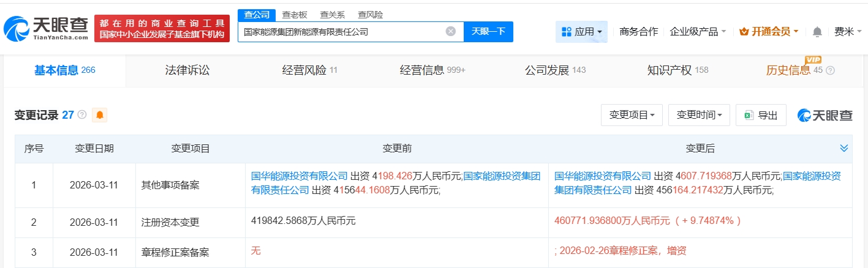The image size is (868, 268).
Task: Click the orange alert bell beside 变更记录
Action: (99, 115)
